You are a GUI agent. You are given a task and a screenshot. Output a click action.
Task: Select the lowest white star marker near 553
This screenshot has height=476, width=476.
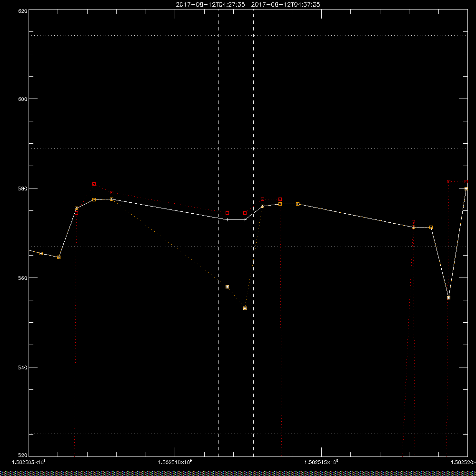tap(245, 308)
